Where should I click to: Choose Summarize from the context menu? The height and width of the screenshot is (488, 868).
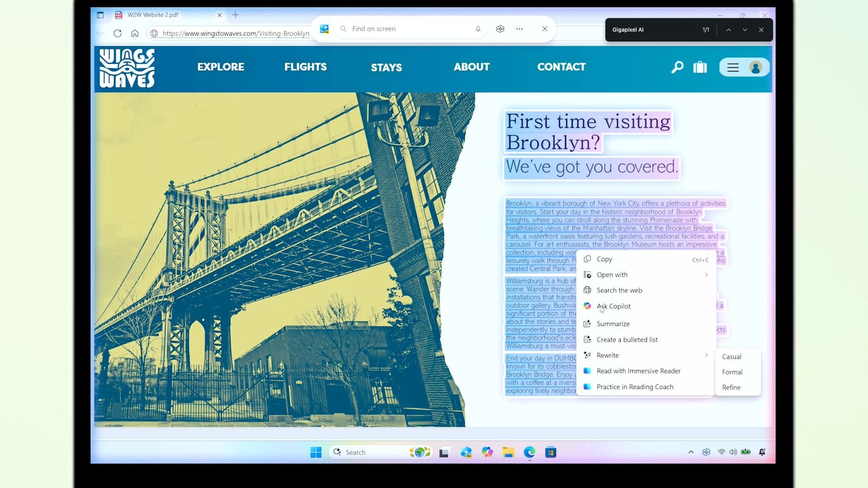pyautogui.click(x=613, y=324)
